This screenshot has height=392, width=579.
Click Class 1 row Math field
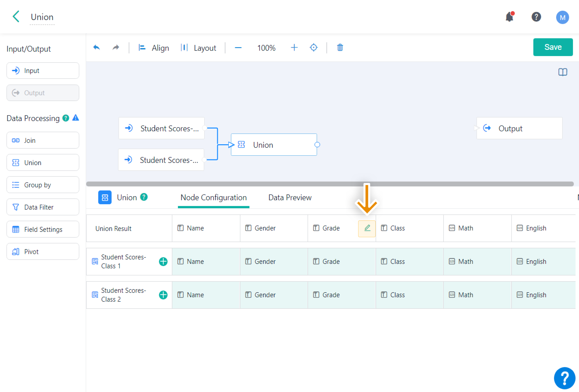pos(477,261)
